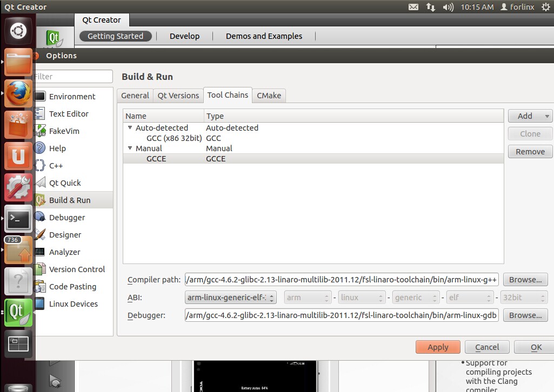Open the generic flavor dropdown
This screenshot has width=554, height=392.
click(x=416, y=298)
